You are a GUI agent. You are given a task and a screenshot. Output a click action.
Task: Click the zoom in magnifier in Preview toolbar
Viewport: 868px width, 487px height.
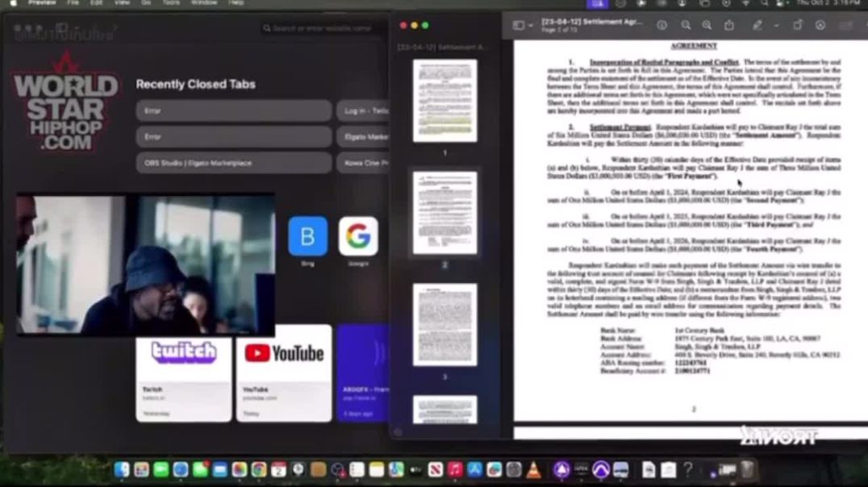(707, 26)
